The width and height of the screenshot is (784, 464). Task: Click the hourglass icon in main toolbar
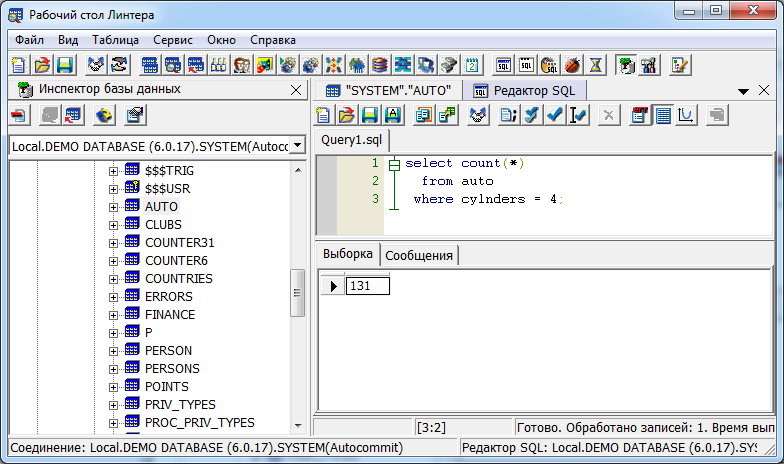point(596,65)
